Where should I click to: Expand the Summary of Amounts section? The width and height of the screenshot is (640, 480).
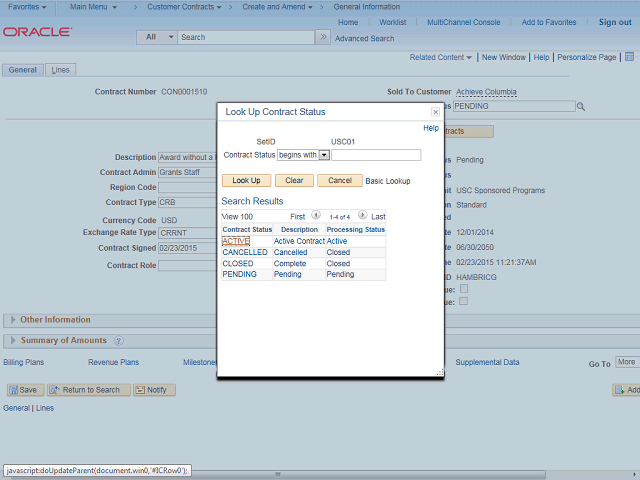[12, 341]
